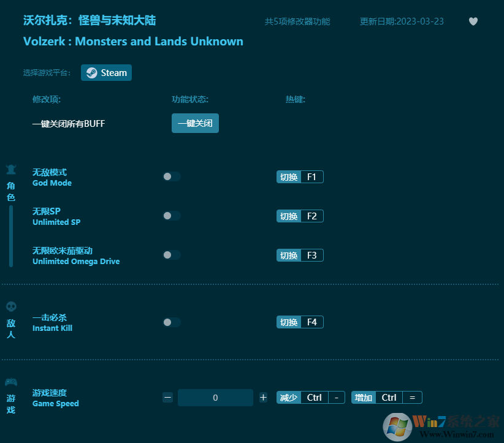Image resolution: width=504 pixels, height=443 pixels.
Task: Click the 功能状态 column header
Action: [190, 99]
